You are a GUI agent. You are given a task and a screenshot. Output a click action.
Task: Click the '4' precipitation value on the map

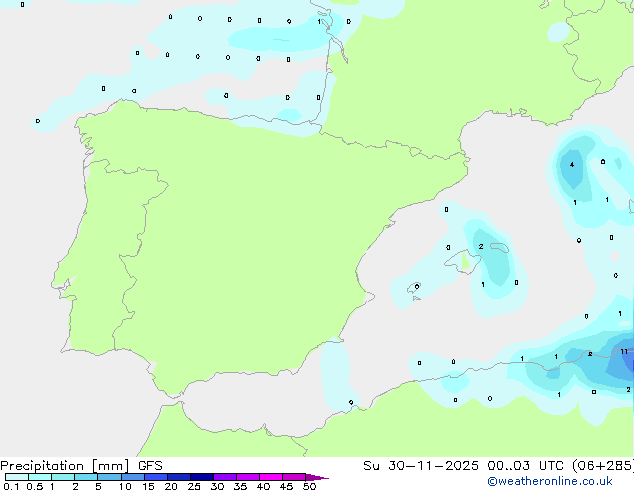572,165
